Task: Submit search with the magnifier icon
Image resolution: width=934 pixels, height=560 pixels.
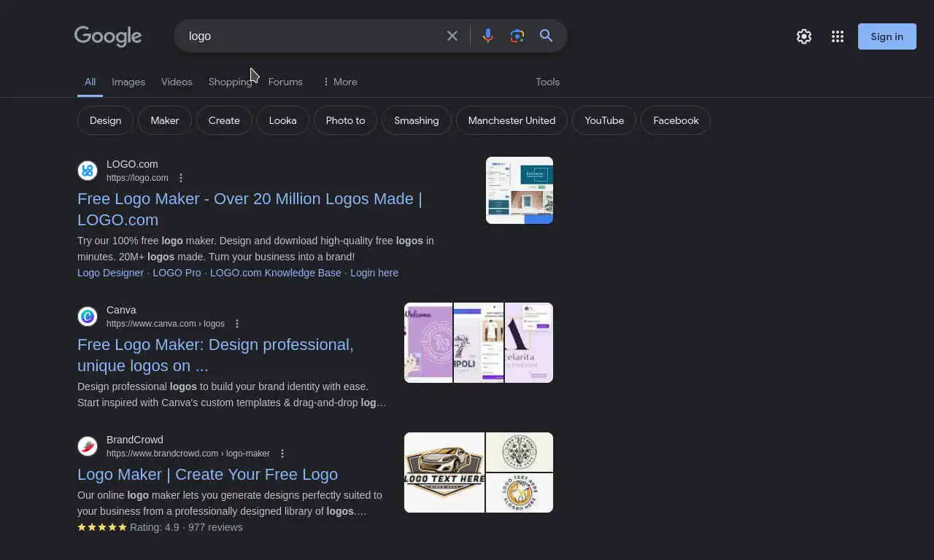Action: tap(546, 36)
